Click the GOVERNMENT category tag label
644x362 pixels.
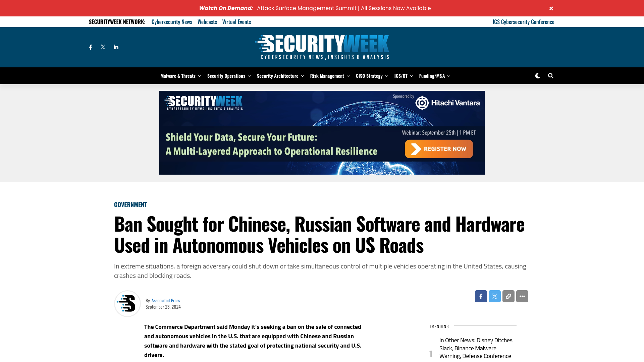[130, 204]
